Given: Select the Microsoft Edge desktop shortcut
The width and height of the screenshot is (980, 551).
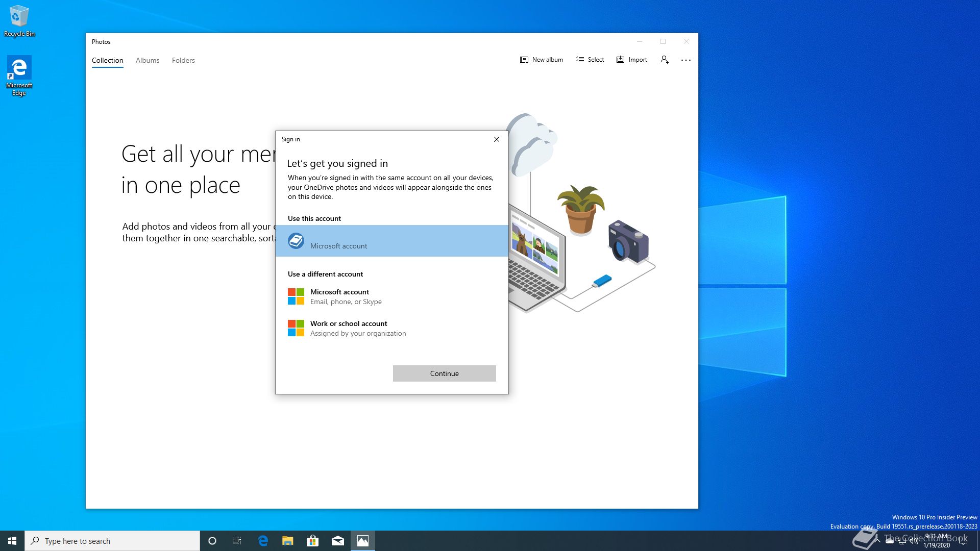Looking at the screenshot, I should 19,76.
